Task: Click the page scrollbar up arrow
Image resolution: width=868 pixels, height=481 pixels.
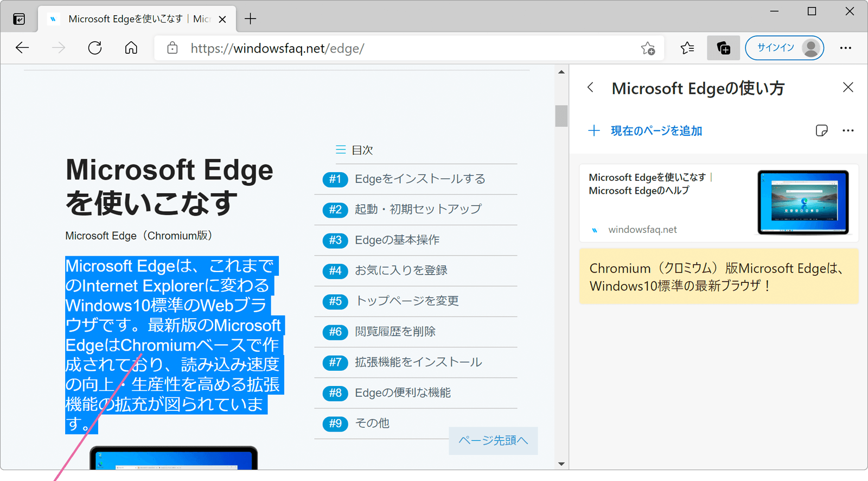Action: [561, 72]
